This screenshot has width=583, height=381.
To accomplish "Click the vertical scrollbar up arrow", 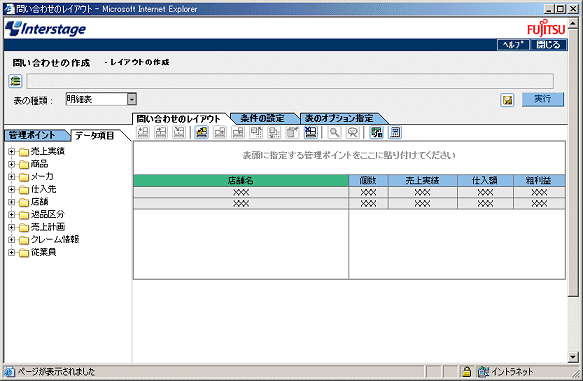I will (573, 24).
